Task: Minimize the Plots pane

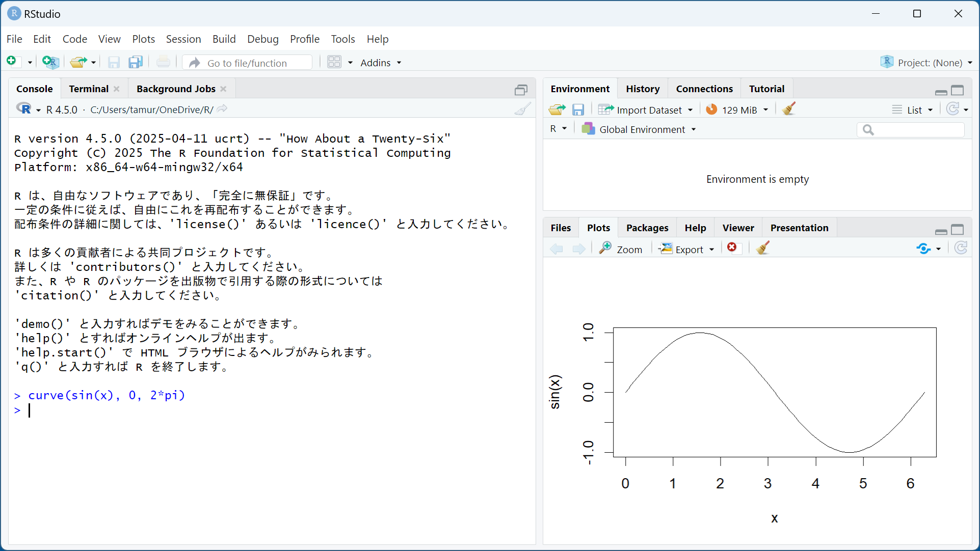Action: click(941, 231)
